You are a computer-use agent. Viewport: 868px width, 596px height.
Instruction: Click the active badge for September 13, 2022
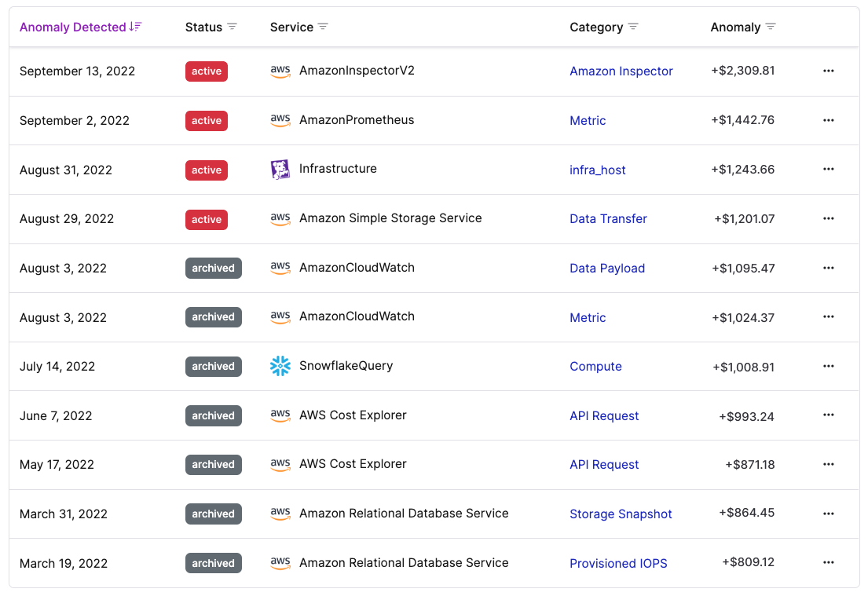(x=207, y=71)
